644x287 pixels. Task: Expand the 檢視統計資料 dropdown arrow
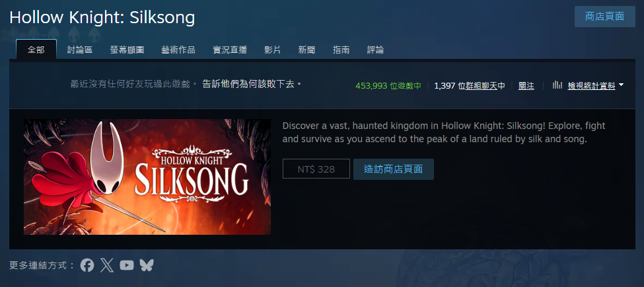coord(621,85)
